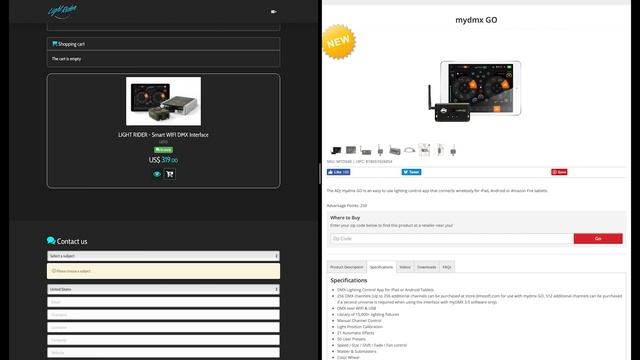Click the Zip Code input field
This screenshot has height=360, width=640.
coord(452,239)
